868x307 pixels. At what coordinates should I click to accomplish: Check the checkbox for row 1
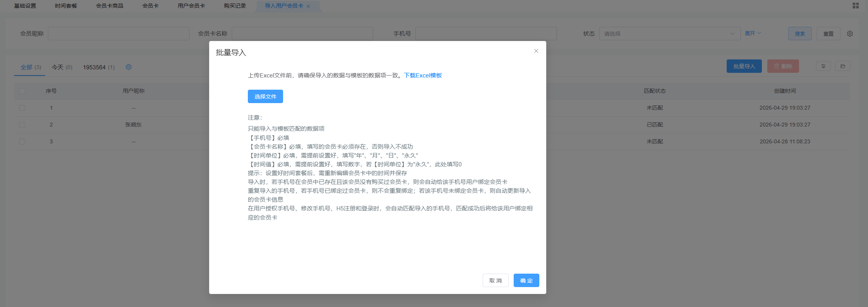click(x=22, y=108)
